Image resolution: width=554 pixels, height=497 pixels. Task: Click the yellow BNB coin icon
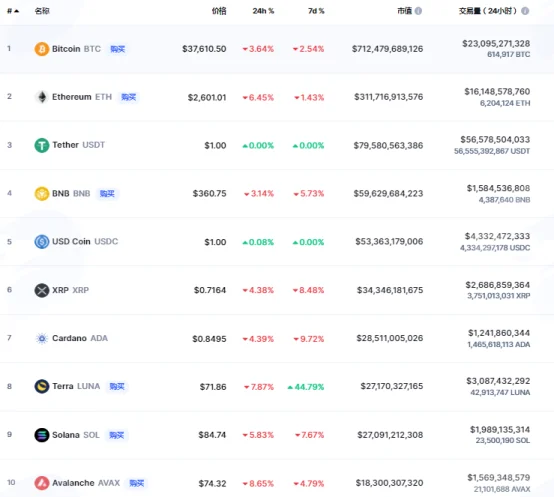pyautogui.click(x=42, y=194)
